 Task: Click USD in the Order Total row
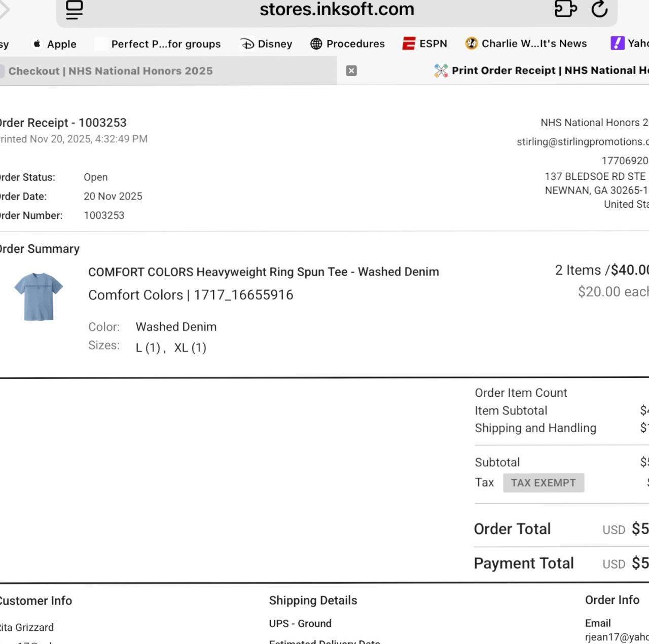(x=614, y=530)
